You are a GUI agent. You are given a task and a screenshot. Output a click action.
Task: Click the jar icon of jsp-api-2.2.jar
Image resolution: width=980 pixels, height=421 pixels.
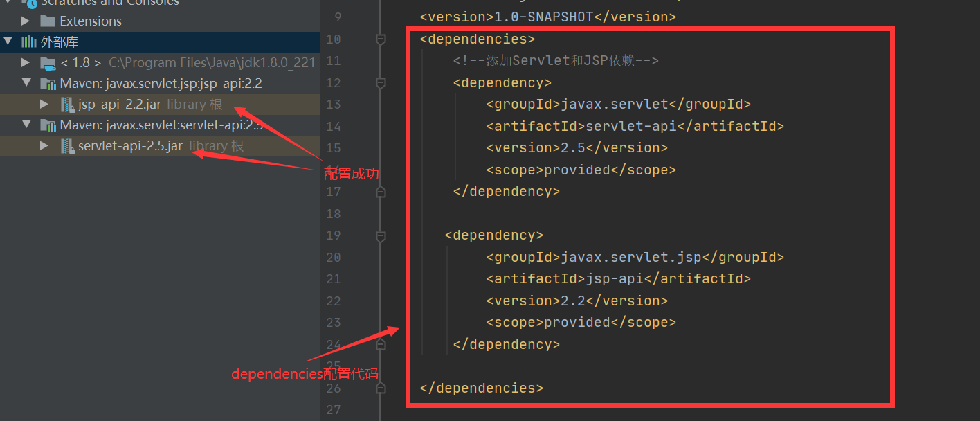pyautogui.click(x=66, y=104)
